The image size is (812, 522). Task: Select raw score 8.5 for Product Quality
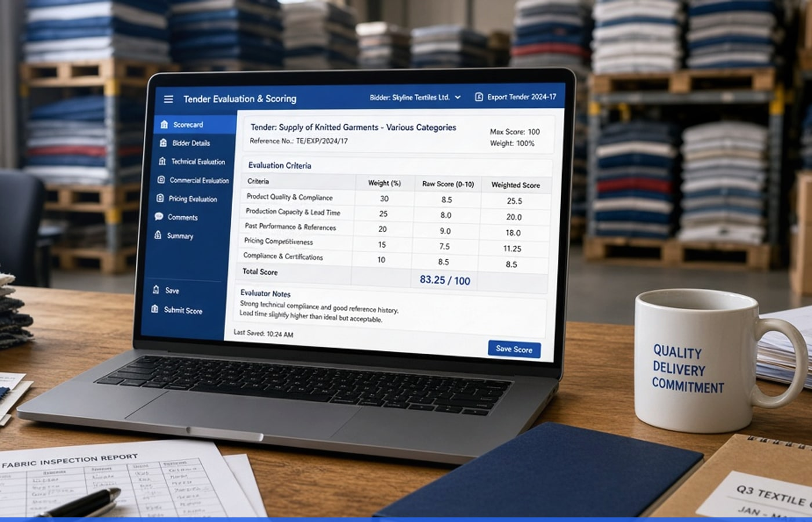coord(447,200)
